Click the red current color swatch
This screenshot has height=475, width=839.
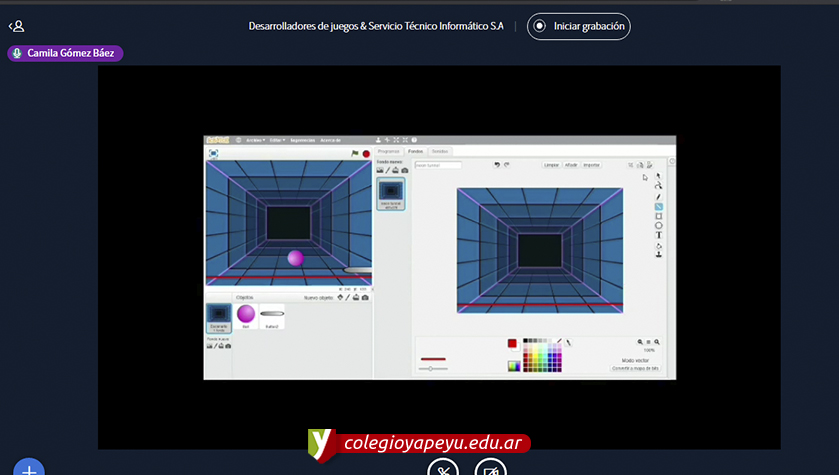point(512,343)
